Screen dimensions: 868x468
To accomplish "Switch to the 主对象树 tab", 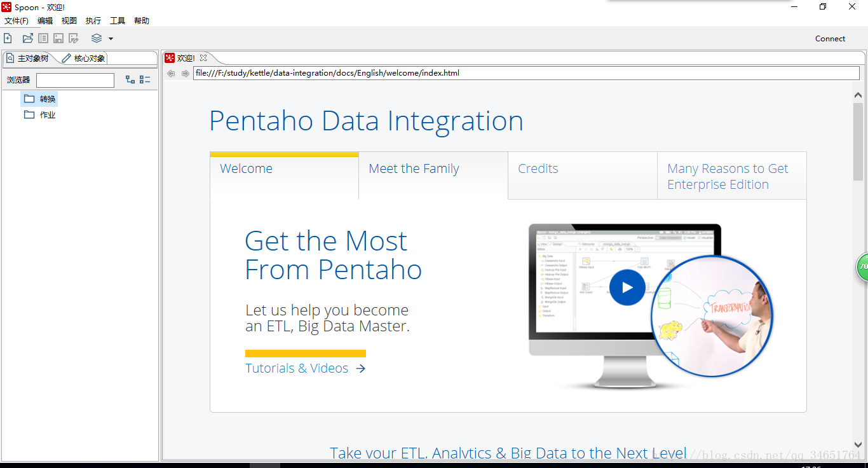I will 28,59.
